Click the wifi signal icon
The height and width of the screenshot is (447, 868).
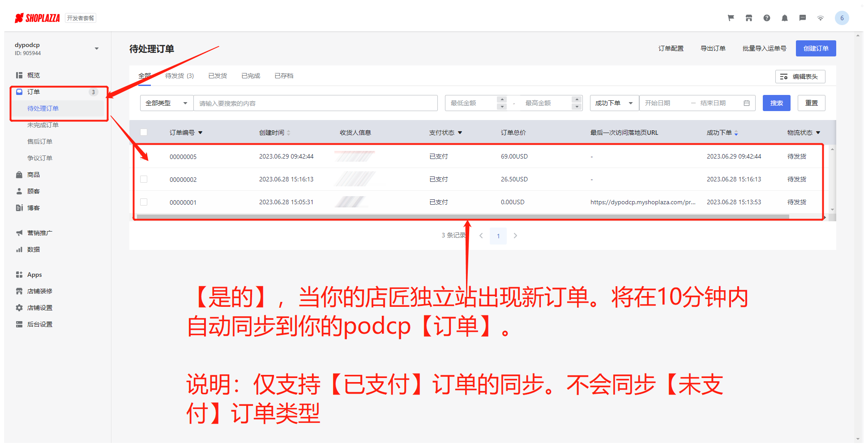[x=821, y=18]
